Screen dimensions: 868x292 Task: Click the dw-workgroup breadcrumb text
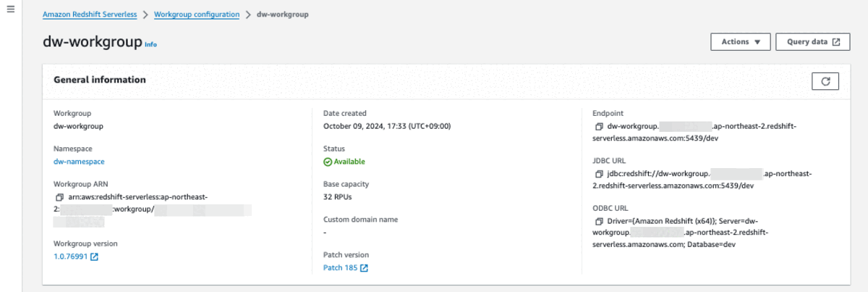click(x=283, y=14)
